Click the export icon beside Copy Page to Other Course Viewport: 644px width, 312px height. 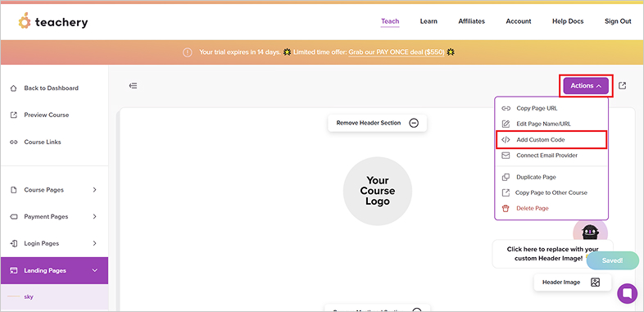click(506, 193)
